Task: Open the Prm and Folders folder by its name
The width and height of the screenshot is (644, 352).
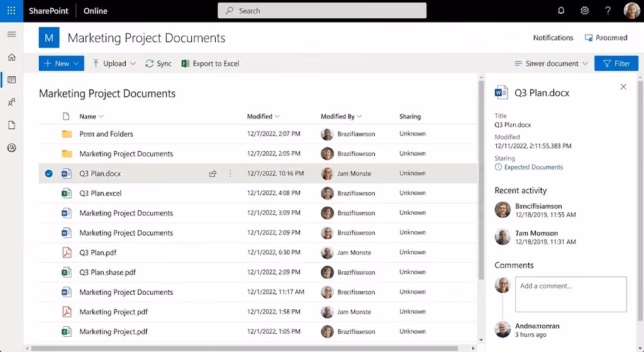Action: click(x=106, y=134)
